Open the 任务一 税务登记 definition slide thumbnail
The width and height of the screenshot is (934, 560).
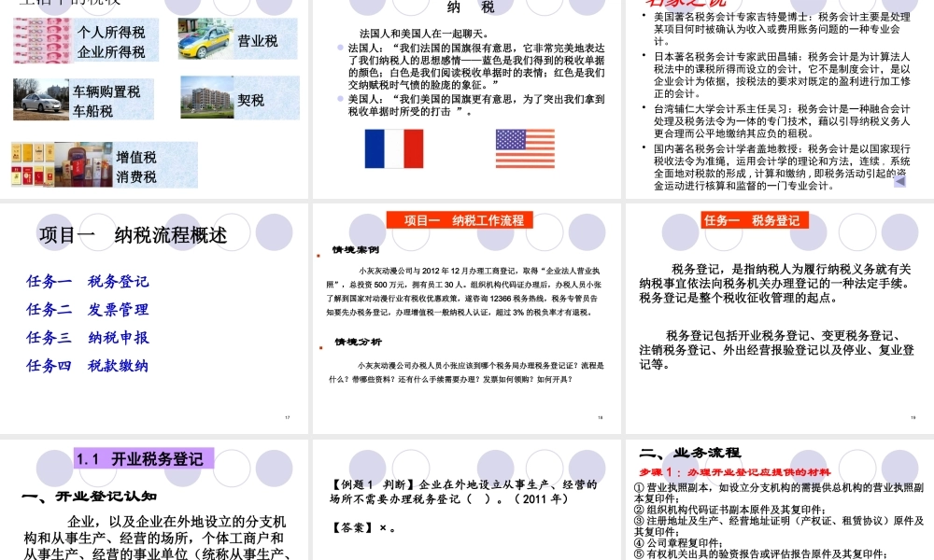pos(780,318)
